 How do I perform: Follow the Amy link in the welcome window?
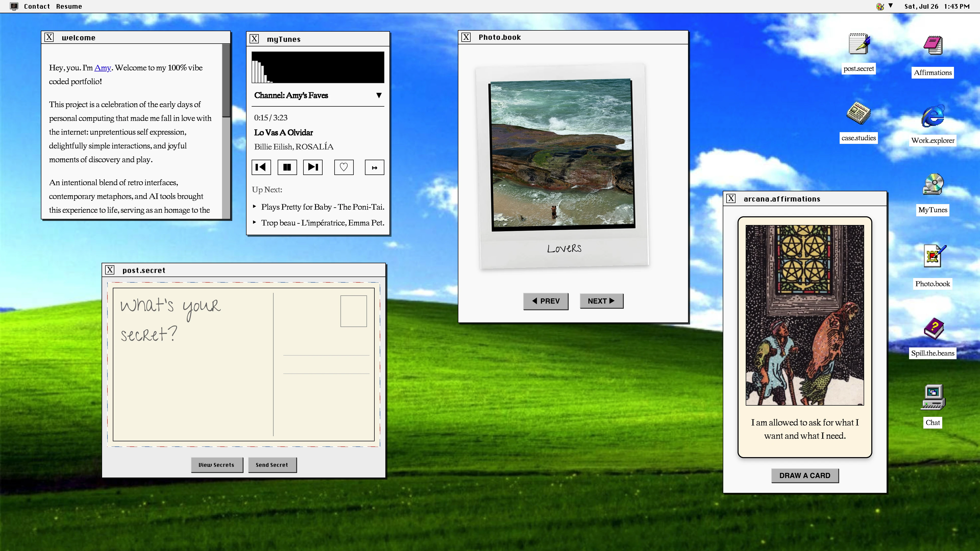point(102,68)
